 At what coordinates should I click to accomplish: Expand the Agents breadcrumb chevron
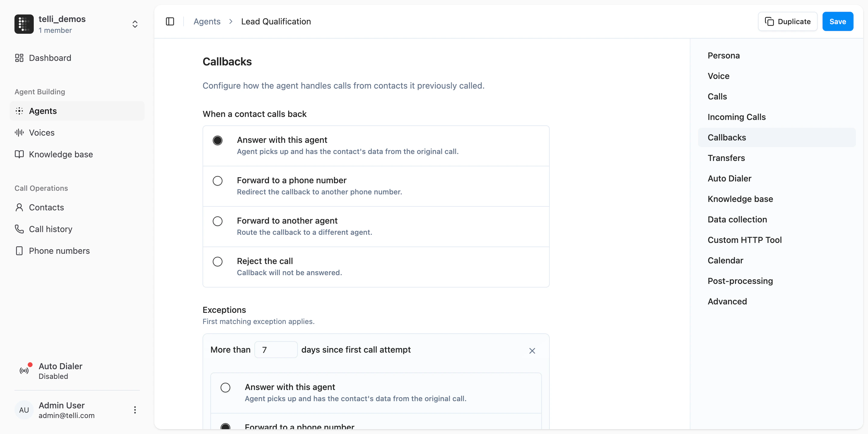tap(231, 21)
